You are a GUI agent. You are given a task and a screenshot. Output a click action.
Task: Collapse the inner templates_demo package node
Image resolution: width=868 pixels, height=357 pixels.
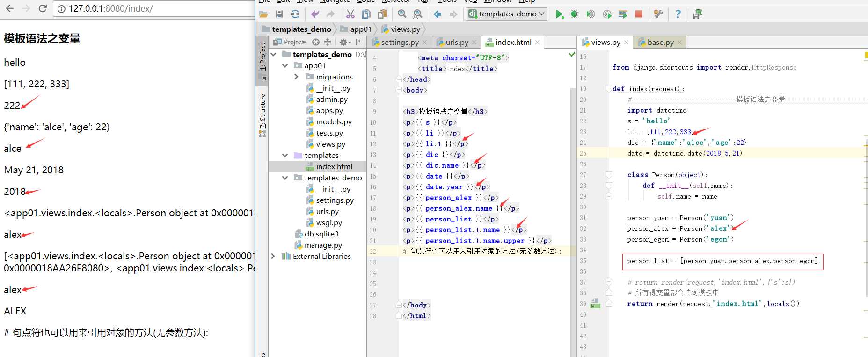[285, 178]
